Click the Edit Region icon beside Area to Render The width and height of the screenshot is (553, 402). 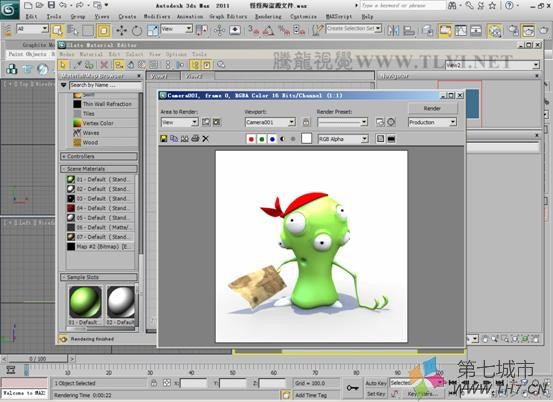point(206,122)
